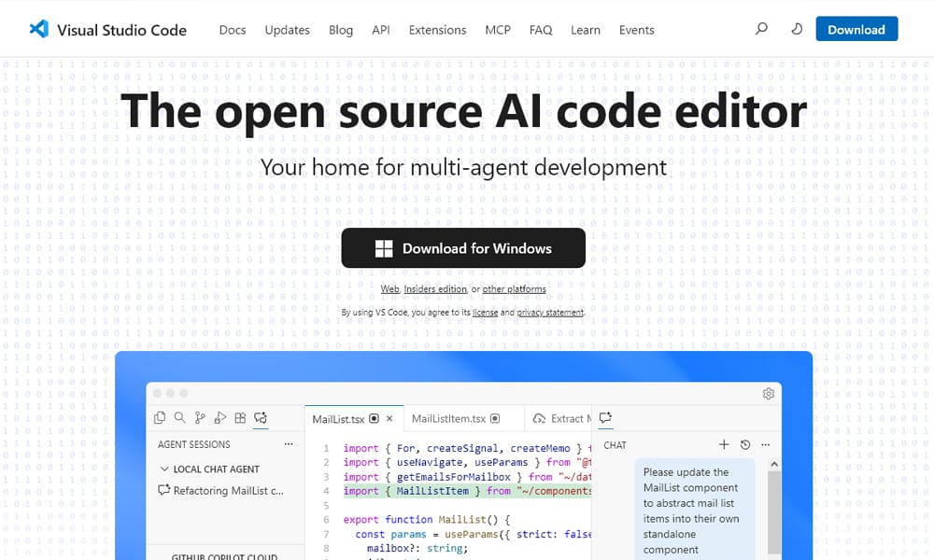
Task: Click the headline 'The open source AI code editor'
Action: tap(463, 111)
